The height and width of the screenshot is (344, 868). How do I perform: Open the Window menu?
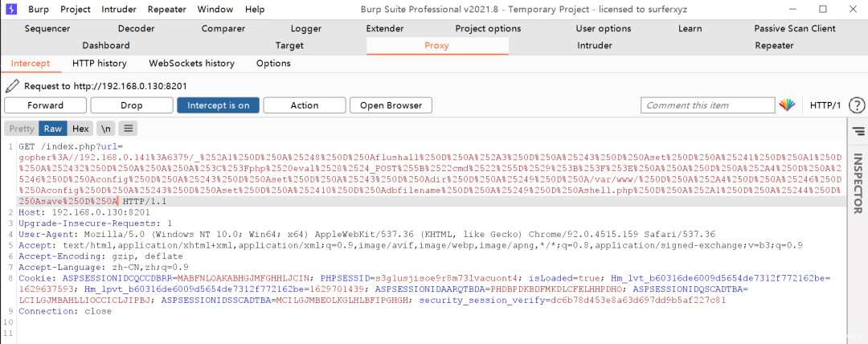pyautogui.click(x=215, y=10)
